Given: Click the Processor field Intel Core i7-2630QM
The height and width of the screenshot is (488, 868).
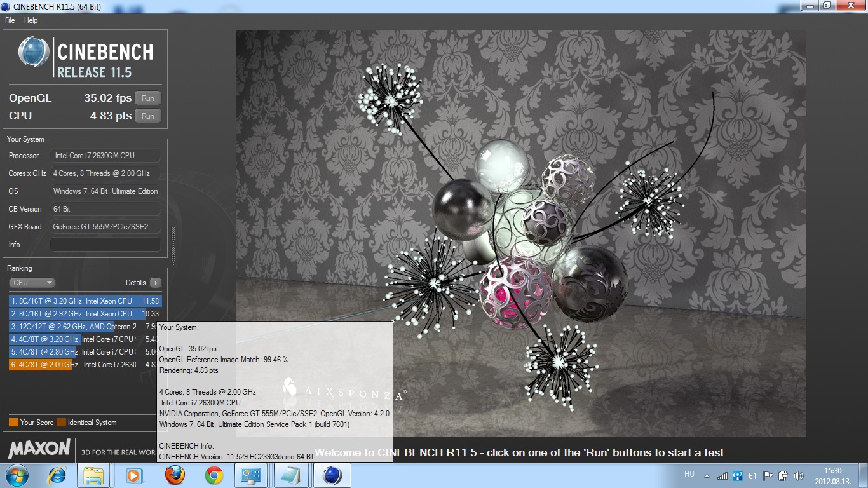Looking at the screenshot, I should [x=105, y=156].
